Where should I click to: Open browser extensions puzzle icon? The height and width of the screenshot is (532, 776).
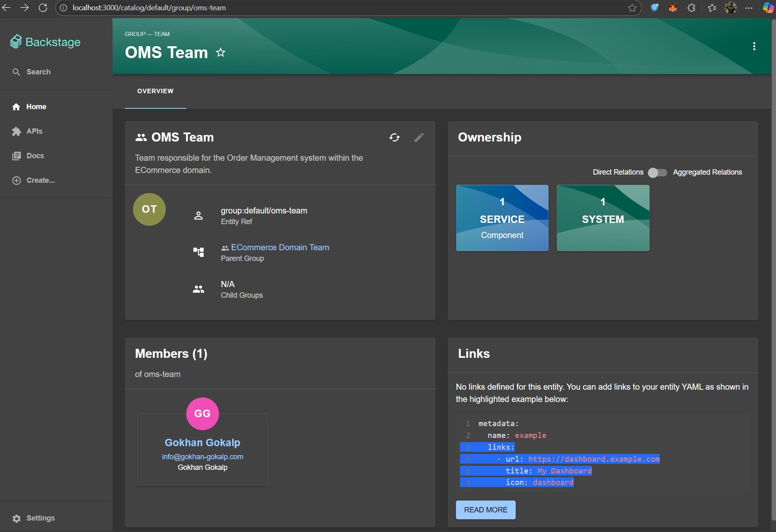click(x=691, y=8)
